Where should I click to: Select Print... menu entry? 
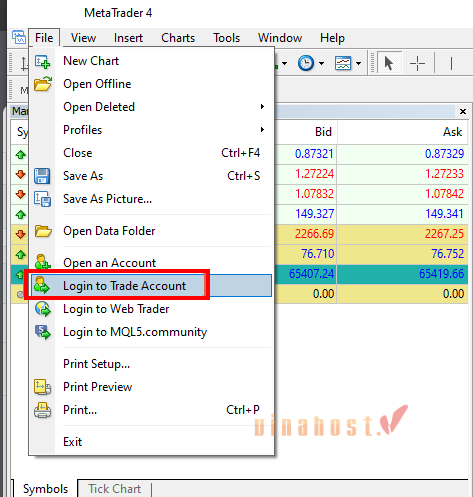(151, 410)
